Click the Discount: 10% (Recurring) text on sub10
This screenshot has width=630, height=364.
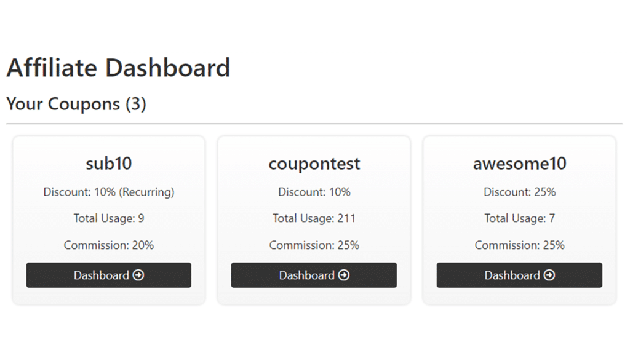108,192
